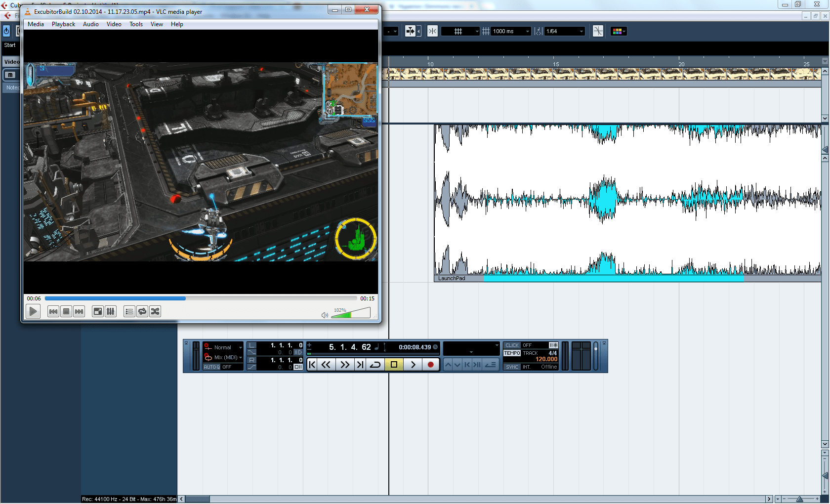
Task: Select the secondary time display 0:00:08.439
Action: coord(415,347)
